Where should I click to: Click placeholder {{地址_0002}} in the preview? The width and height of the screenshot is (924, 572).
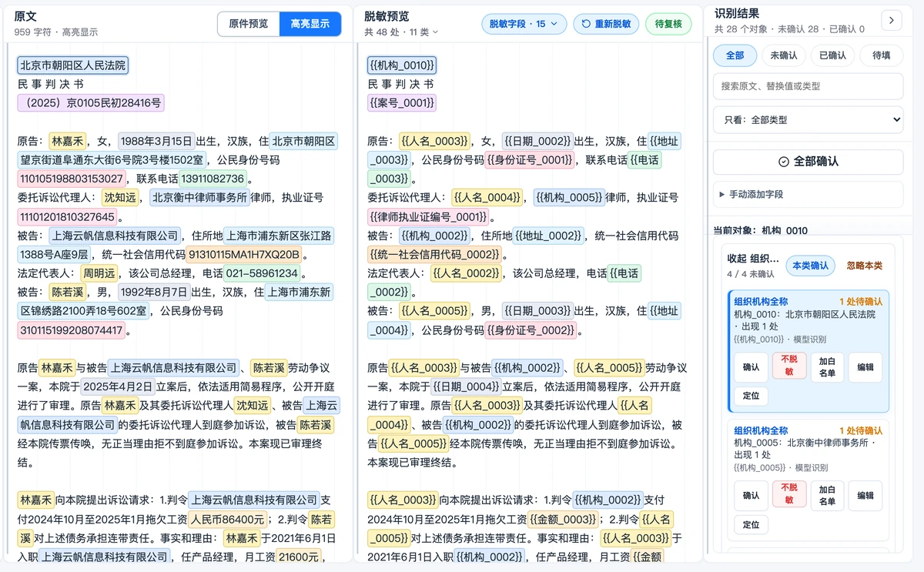[548, 236]
